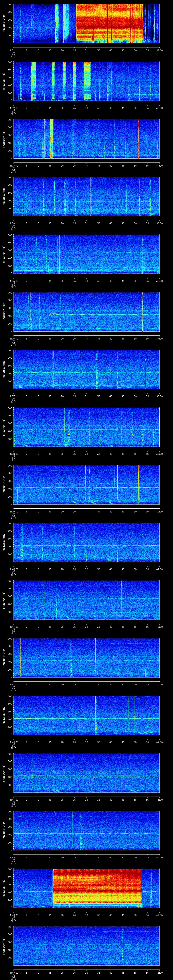Click the 1:36:00 start time label
Image resolution: width=173 pixels, height=980 pixels.
pyautogui.click(x=14, y=339)
